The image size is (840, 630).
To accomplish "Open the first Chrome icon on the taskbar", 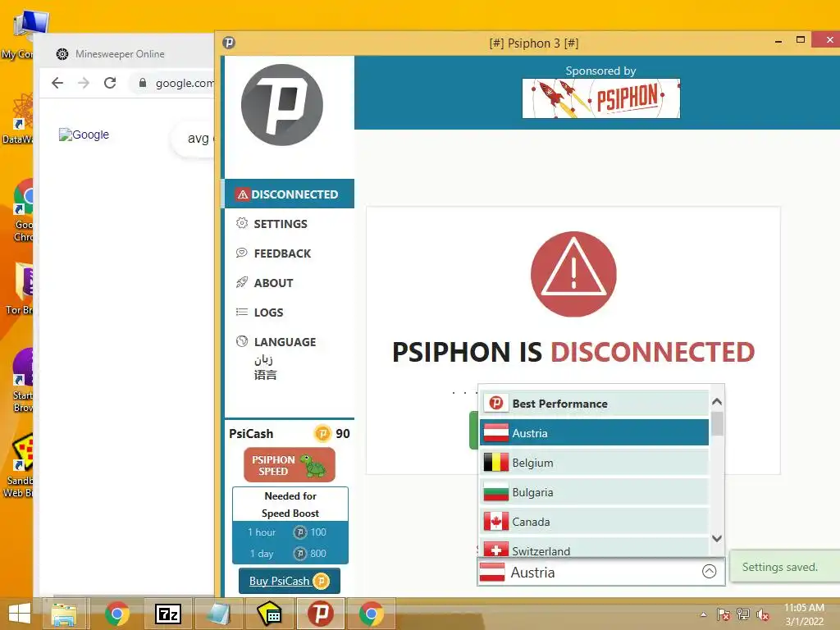I will click(116, 614).
